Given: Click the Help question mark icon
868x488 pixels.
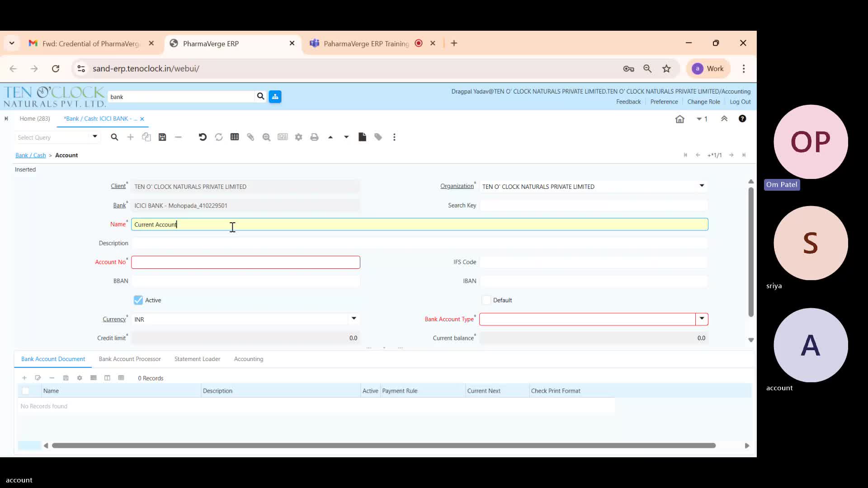Looking at the screenshot, I should (742, 119).
